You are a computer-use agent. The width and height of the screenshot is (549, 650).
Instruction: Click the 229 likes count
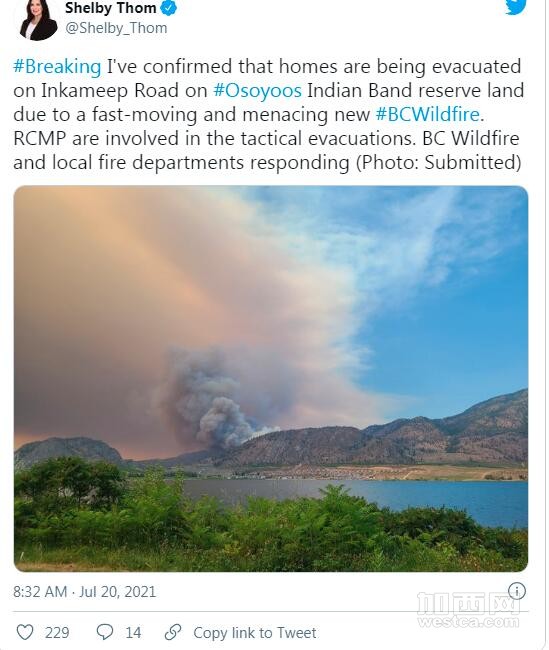(57, 633)
